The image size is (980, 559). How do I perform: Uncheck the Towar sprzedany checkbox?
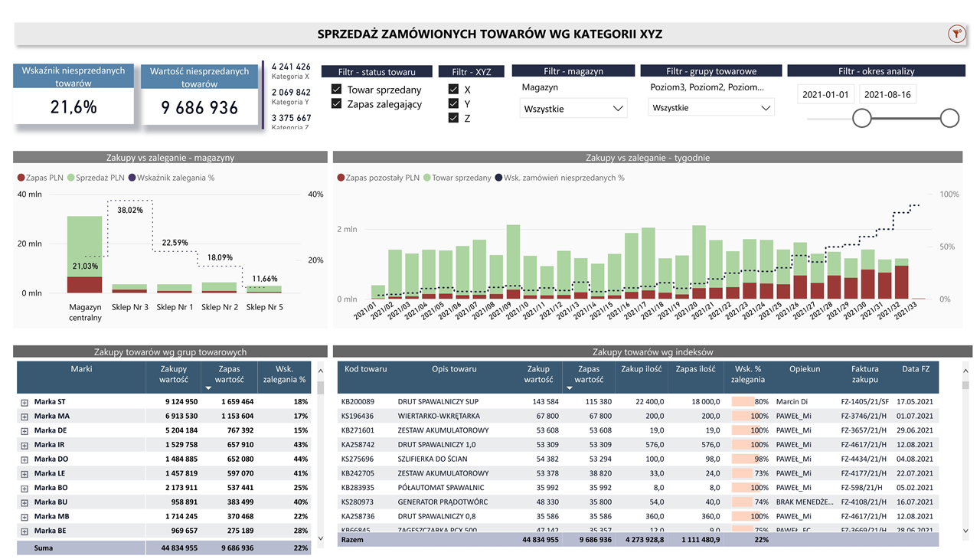click(336, 90)
